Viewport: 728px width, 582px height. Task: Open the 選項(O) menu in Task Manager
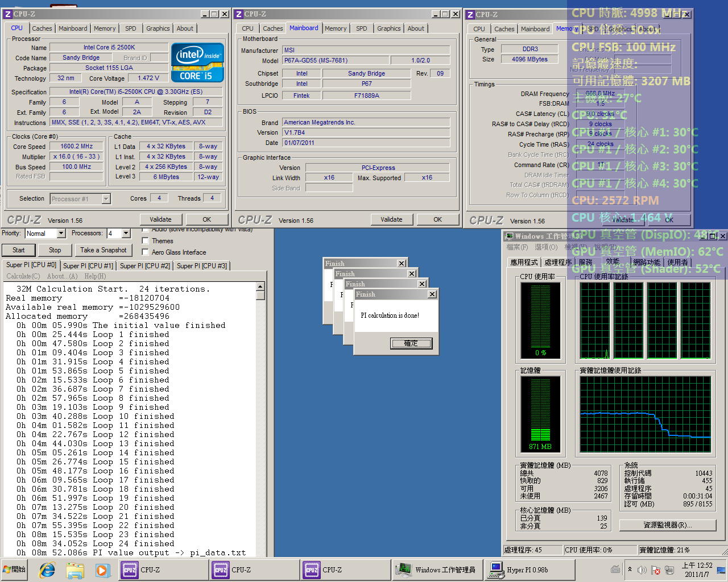(546, 247)
